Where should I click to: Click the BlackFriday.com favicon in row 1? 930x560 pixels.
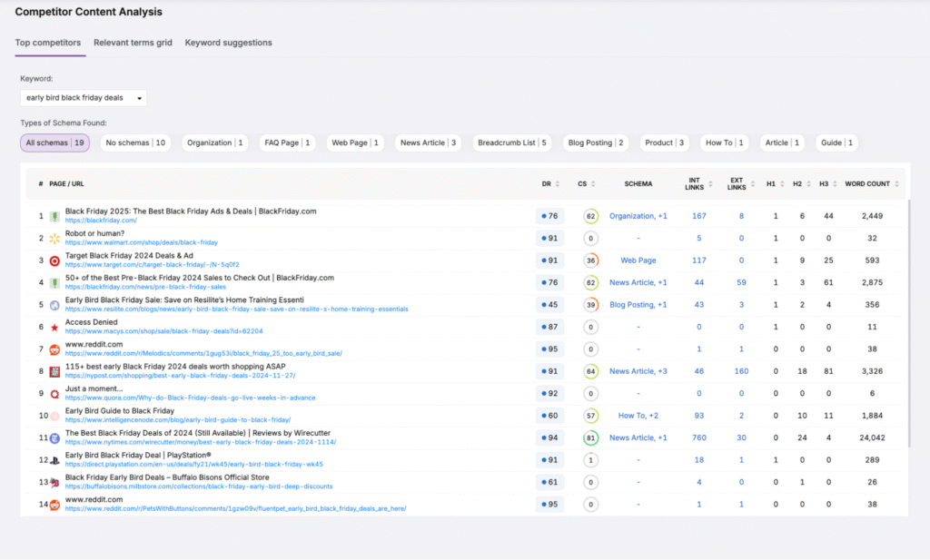pos(54,216)
